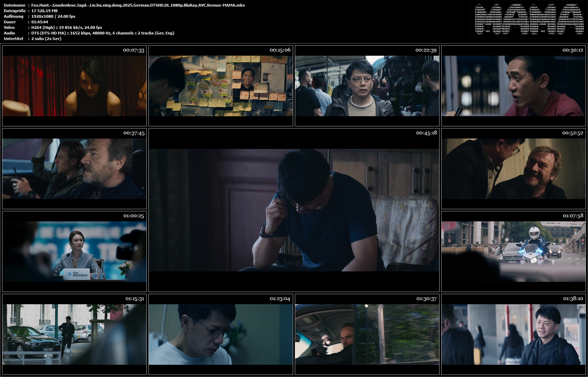Click the Elsa Rousseau press conference thumbnail
The image size is (588, 377).
[x=74, y=251]
